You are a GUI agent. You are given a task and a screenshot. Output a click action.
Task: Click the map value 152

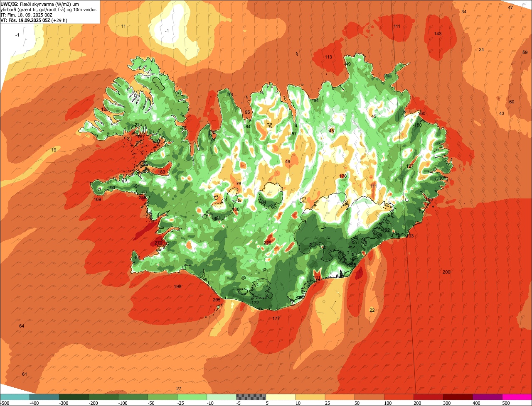(386, 230)
